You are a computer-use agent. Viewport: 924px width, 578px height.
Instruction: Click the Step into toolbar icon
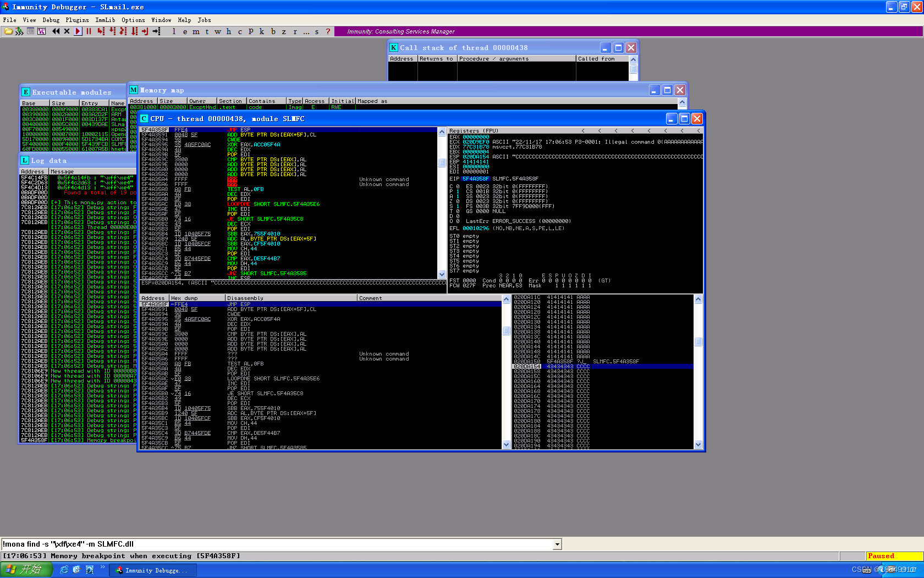click(101, 31)
